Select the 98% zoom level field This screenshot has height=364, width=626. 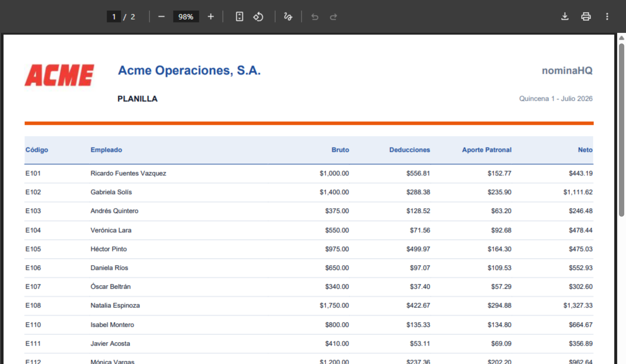tap(186, 17)
